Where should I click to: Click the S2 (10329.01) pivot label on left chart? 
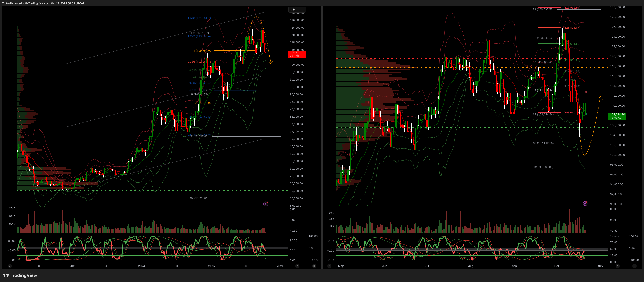click(x=199, y=198)
